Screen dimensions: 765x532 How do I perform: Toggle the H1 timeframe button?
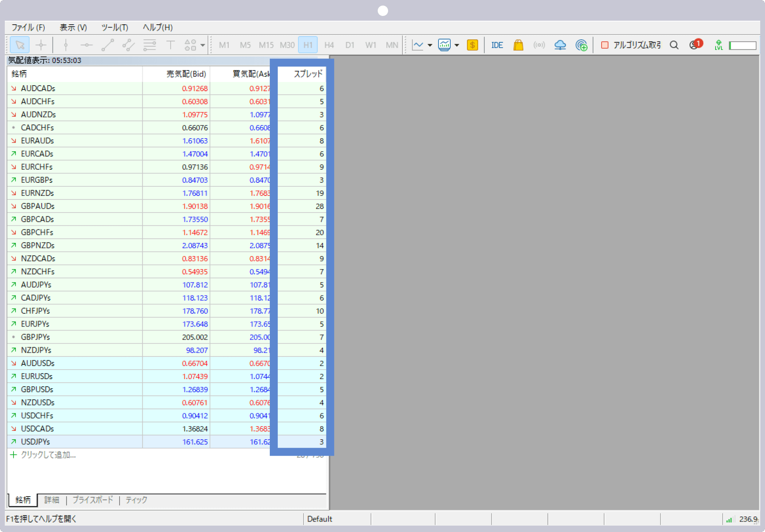point(308,45)
